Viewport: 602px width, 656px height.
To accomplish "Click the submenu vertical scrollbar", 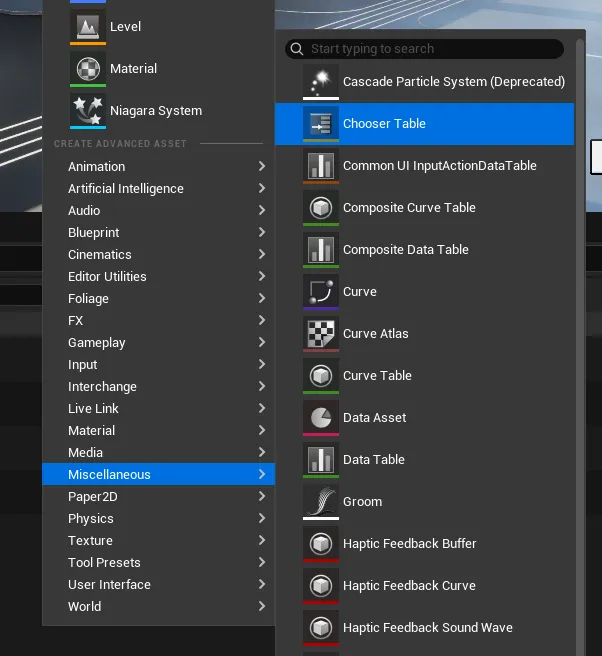I will pyautogui.click(x=579, y=347).
